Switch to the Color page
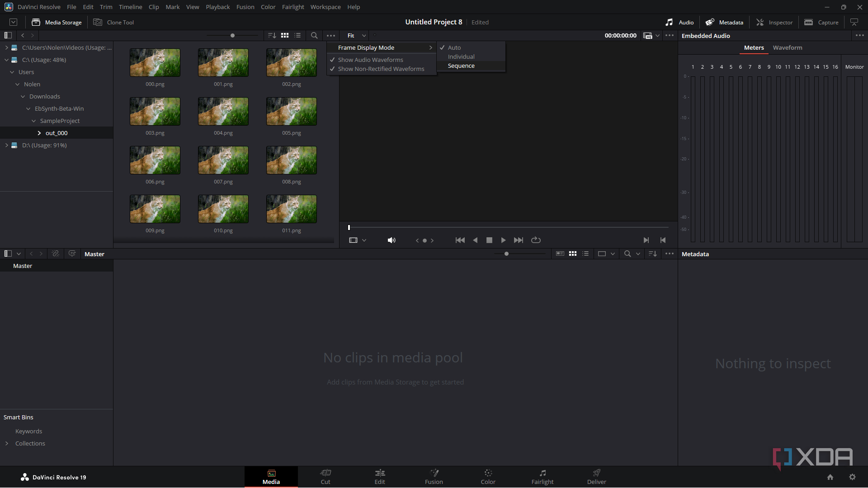Viewport: 868px width, 488px height. coord(488,477)
